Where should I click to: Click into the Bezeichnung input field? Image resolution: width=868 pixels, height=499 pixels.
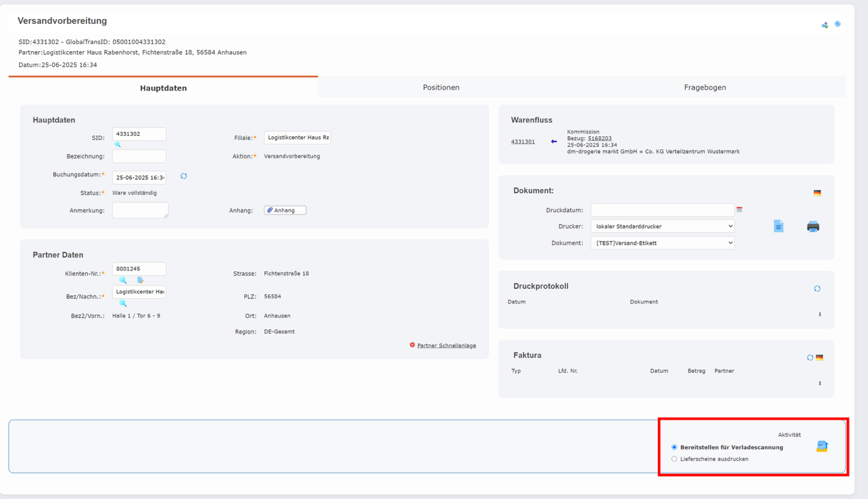pos(139,156)
